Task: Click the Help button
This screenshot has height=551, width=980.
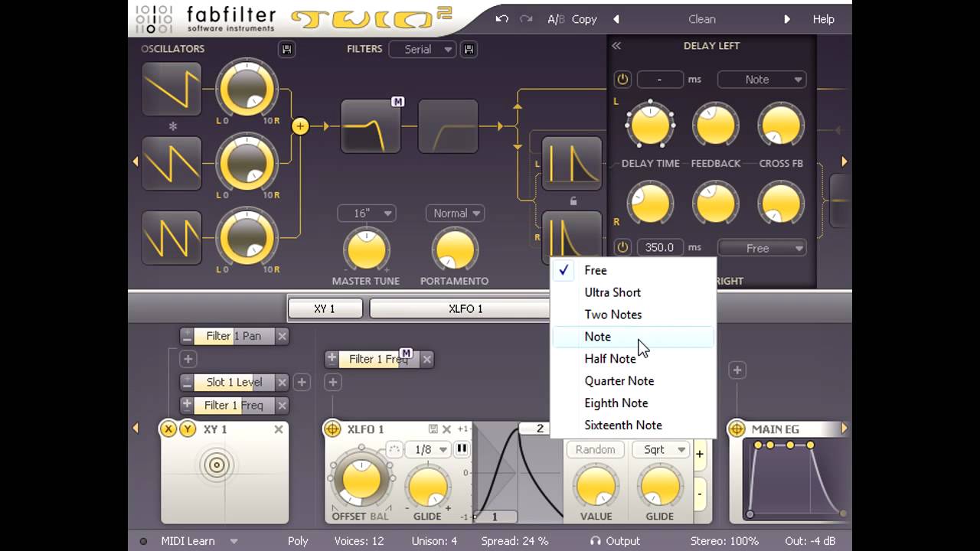Action: pos(824,19)
